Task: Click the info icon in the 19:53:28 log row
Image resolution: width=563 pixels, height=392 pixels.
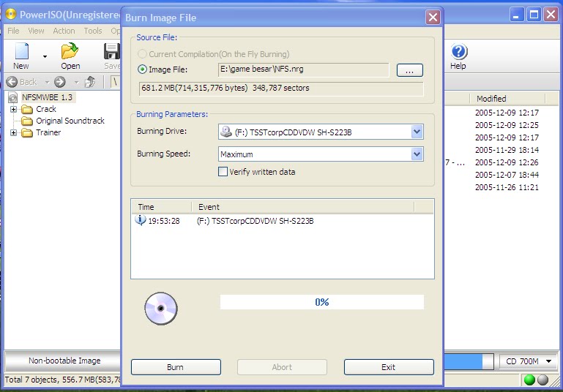Action: [x=140, y=220]
